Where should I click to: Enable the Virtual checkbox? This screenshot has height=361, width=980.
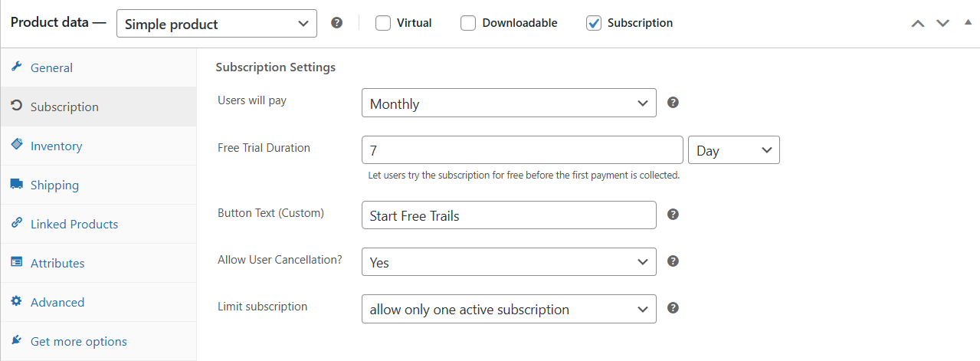coord(383,23)
